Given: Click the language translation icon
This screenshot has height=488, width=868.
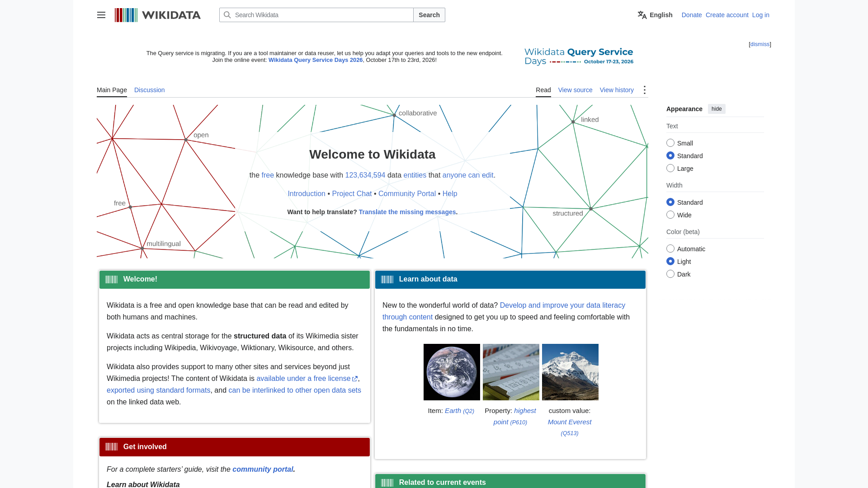Looking at the screenshot, I should (642, 15).
